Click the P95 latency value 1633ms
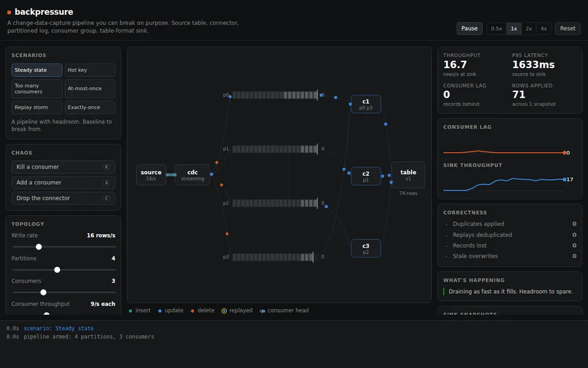The image size is (588, 368). [x=533, y=64]
